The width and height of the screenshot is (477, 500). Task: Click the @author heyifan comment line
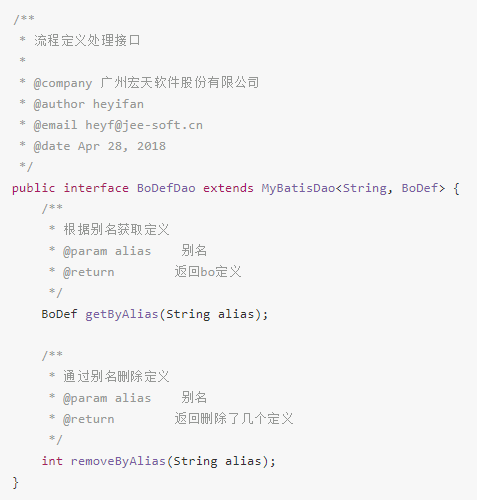coord(89,104)
